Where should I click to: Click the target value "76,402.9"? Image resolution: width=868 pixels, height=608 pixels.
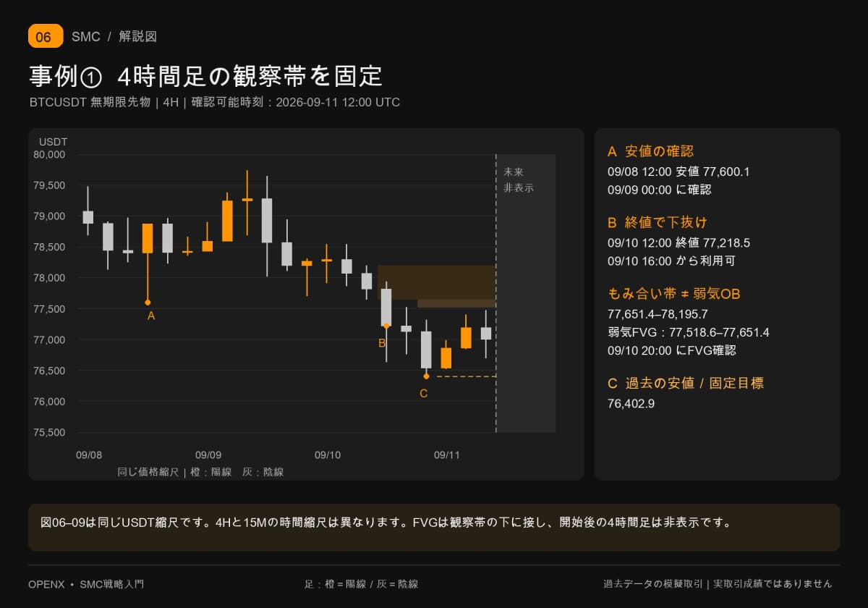click(631, 403)
